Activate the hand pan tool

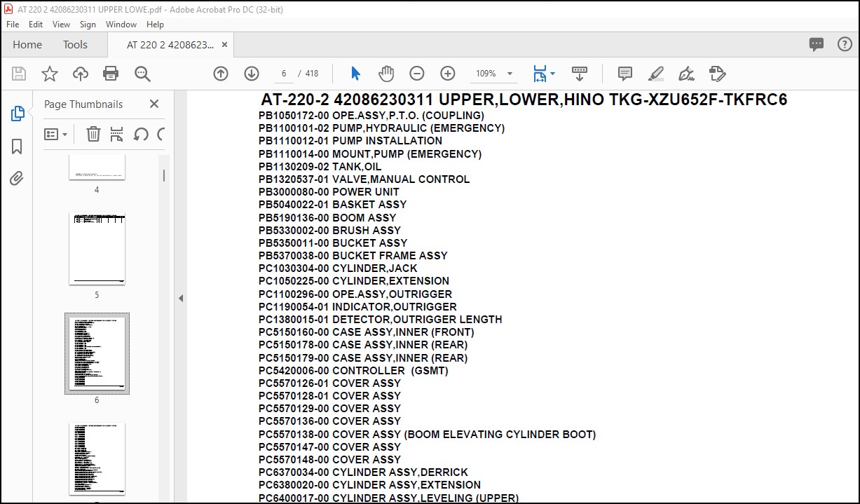click(x=386, y=74)
